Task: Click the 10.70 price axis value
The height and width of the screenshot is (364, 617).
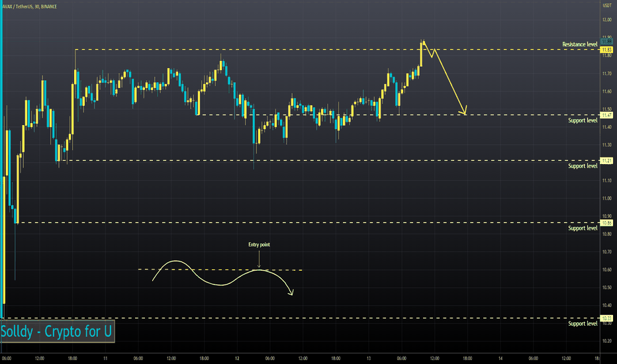Action: pyautogui.click(x=607, y=252)
